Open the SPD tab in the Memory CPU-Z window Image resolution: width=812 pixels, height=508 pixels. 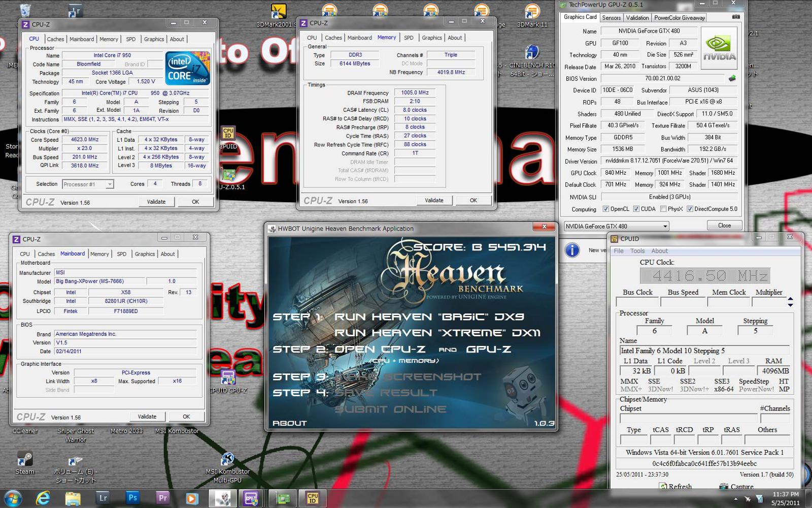tap(409, 38)
